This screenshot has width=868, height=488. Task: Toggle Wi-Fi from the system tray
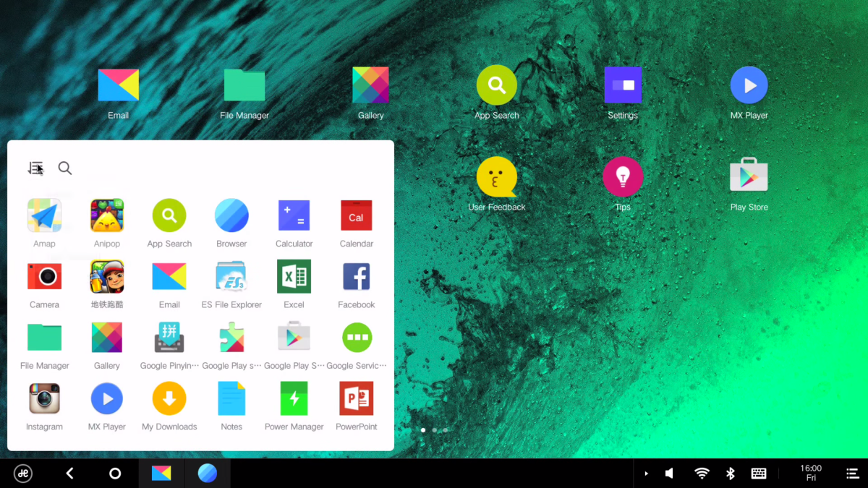pyautogui.click(x=702, y=474)
